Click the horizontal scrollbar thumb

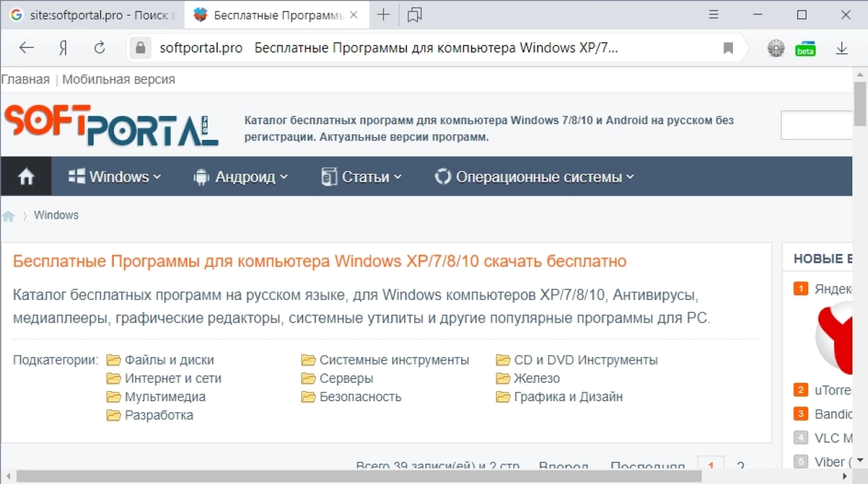[359, 477]
